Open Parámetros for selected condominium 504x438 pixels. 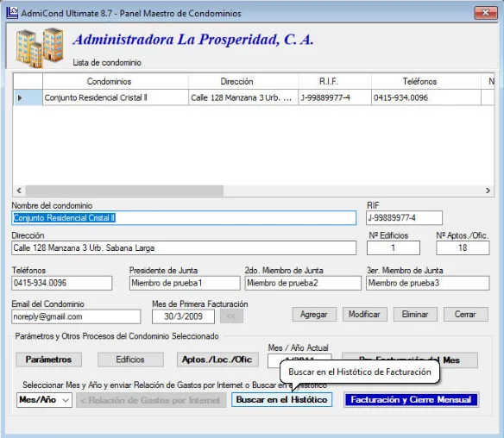(x=48, y=360)
